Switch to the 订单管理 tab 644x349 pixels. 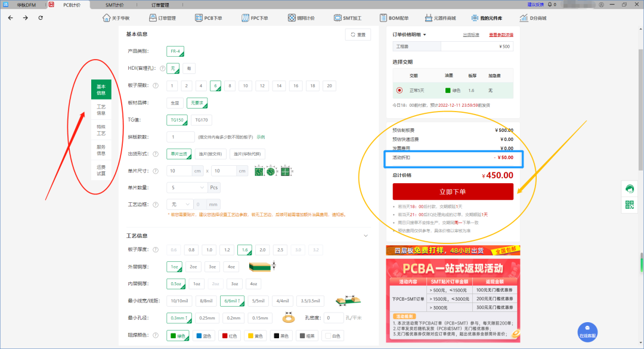[160, 5]
